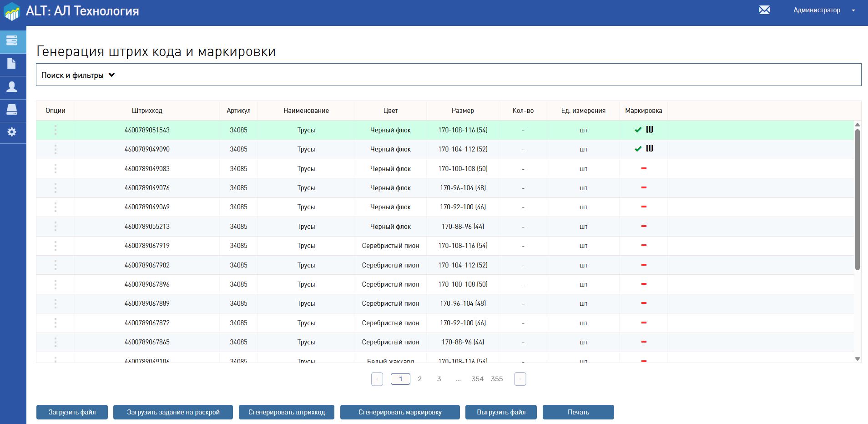Image resolution: width=868 pixels, height=424 pixels.
Task: Click red minus marking for 4600789067865
Action: click(644, 342)
